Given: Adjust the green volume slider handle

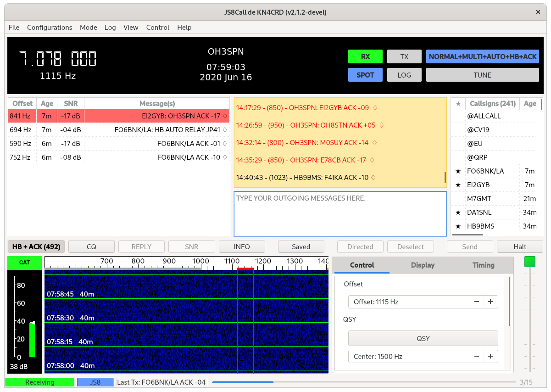Looking at the screenshot, I should click(530, 262).
